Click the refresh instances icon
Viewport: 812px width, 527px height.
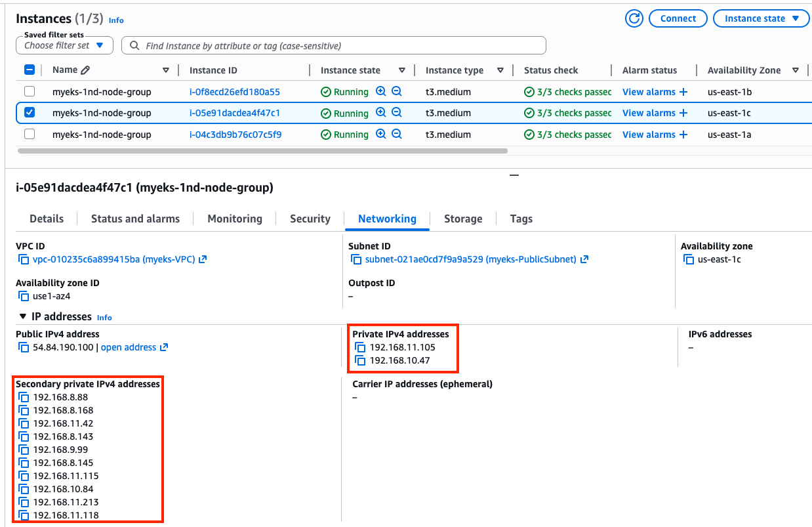634,18
